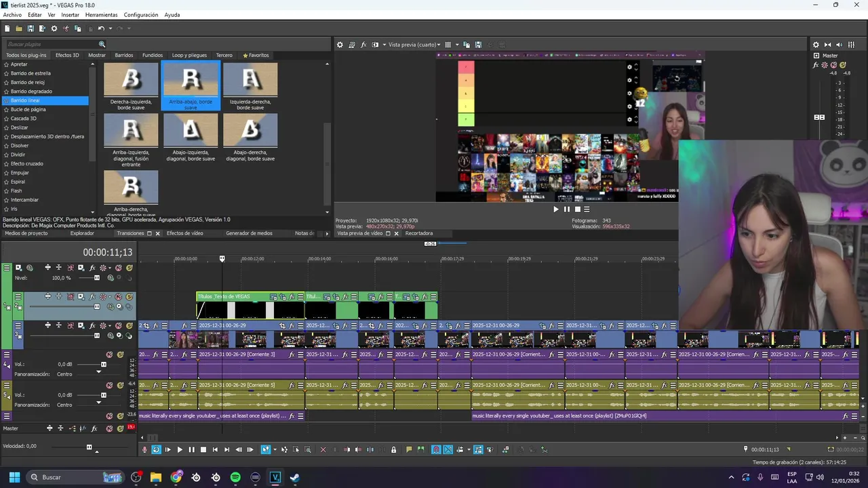This screenshot has width=868, height=488.
Task: Select the Zoom edit tool
Action: (307, 449)
